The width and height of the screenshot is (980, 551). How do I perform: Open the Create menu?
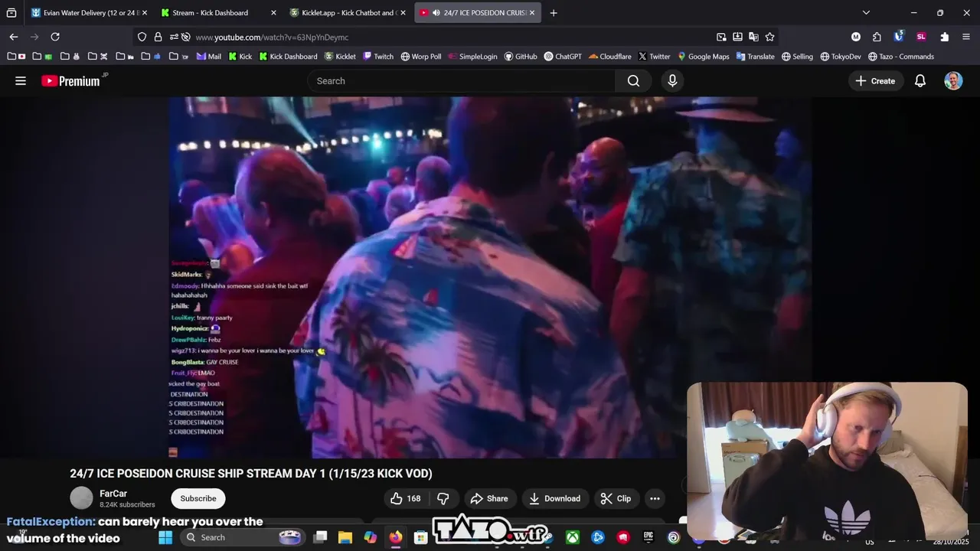[875, 81]
